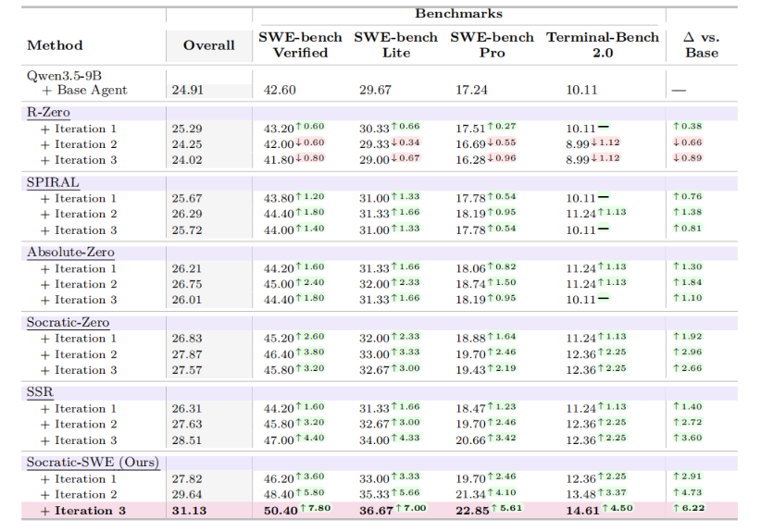Select the overall value 24.25
The height and width of the screenshot is (532, 761).
coord(187,144)
